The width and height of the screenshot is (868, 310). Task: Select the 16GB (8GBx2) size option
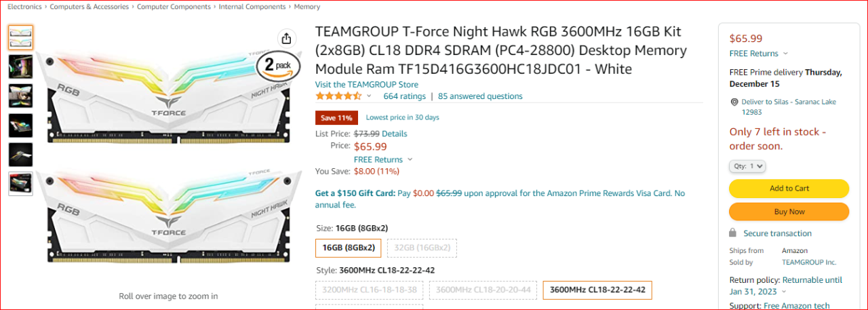coord(349,248)
